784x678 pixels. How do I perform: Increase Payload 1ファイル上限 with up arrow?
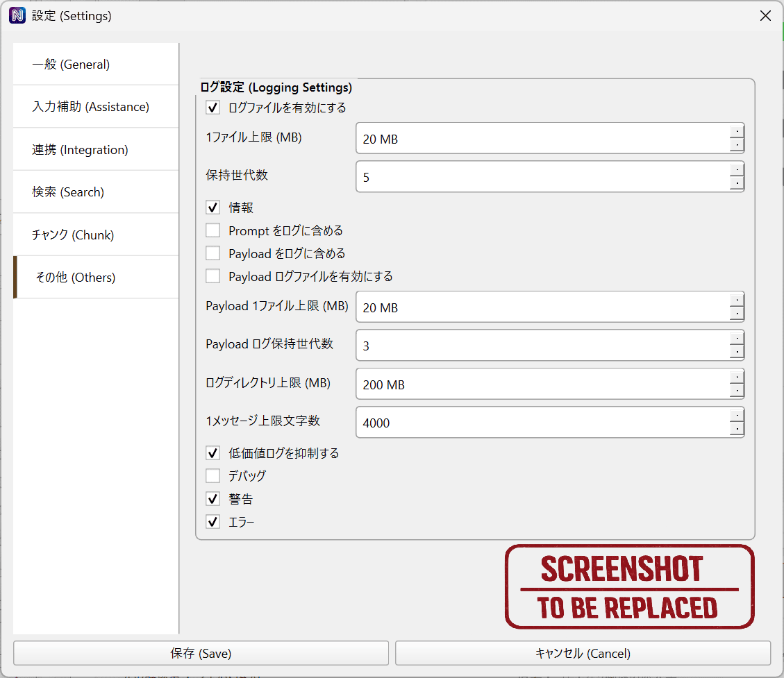tap(737, 300)
